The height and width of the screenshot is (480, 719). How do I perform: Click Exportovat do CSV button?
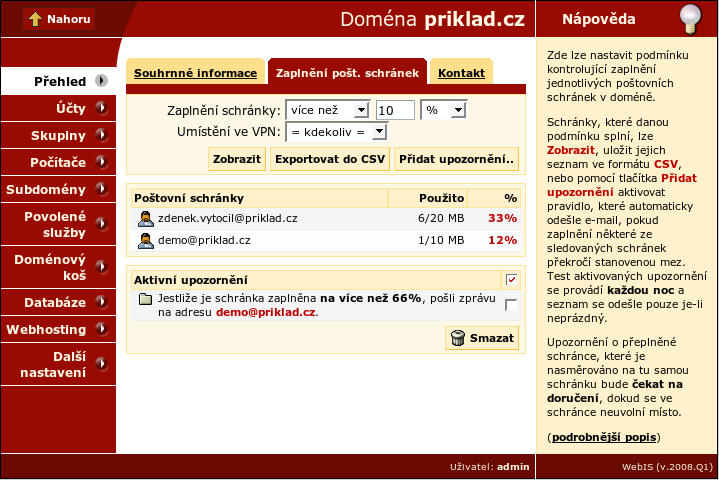click(330, 159)
